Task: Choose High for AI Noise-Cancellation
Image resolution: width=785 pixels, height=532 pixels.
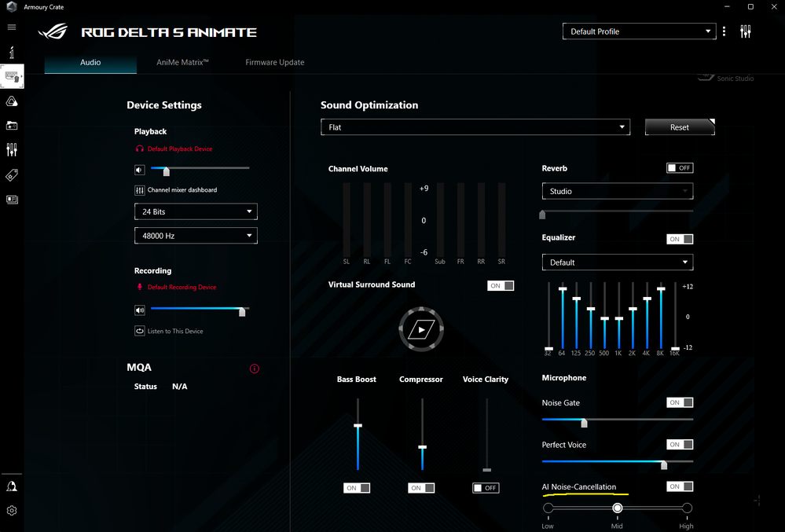Action: [687, 508]
